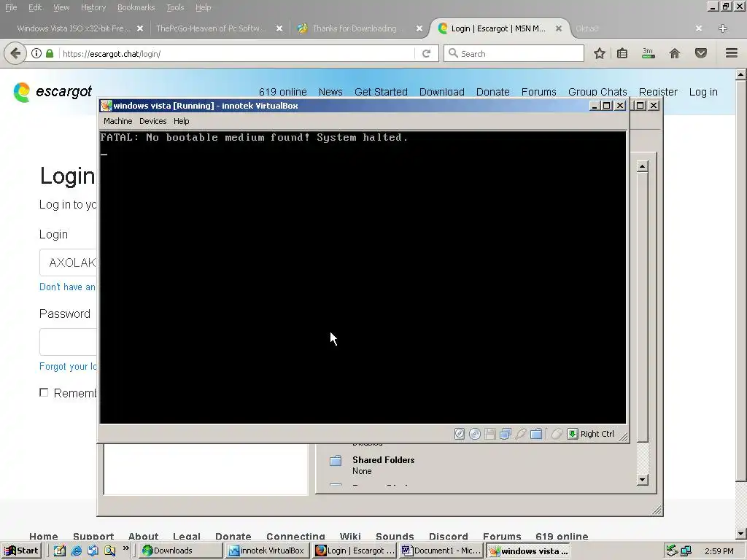Go to Firefox home page
The image size is (747, 560).
[x=675, y=53]
